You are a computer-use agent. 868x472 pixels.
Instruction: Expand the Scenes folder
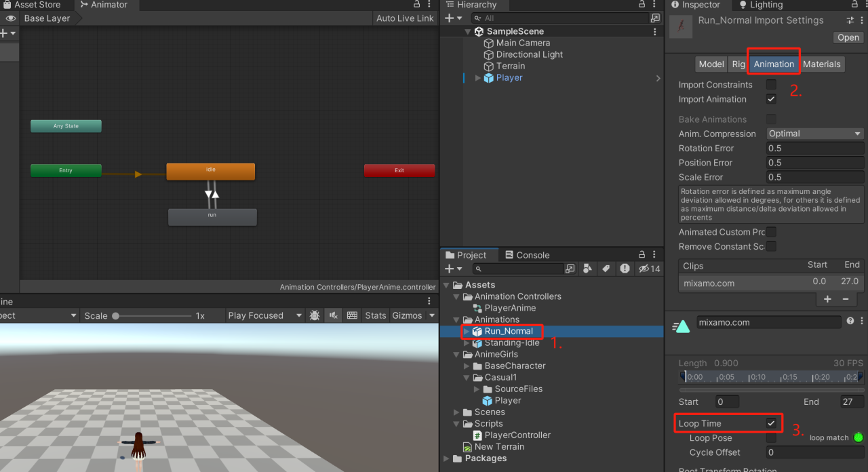click(x=457, y=412)
